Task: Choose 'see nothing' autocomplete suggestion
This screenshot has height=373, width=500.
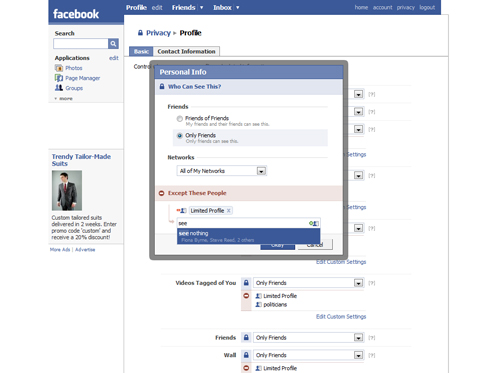Action: (x=249, y=236)
